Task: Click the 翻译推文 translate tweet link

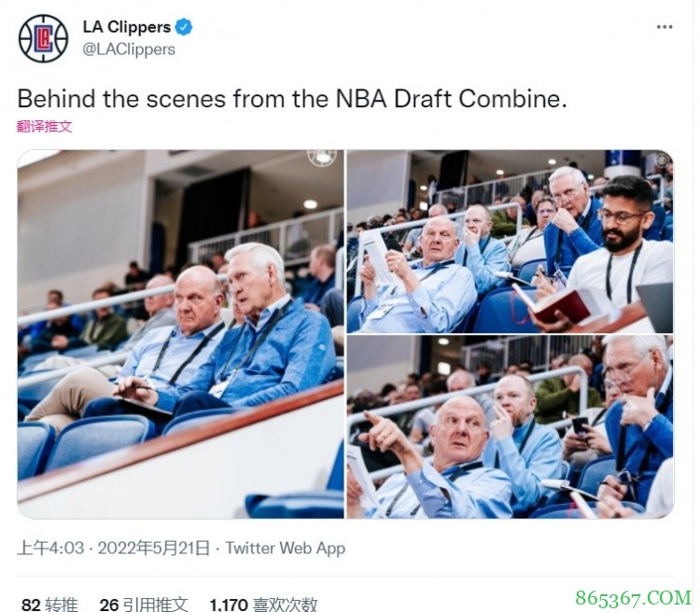Action: tap(44, 126)
